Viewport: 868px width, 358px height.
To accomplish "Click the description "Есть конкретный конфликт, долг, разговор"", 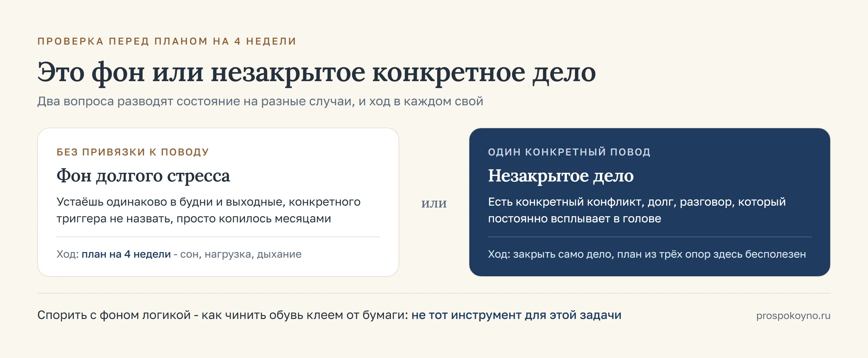I will [x=612, y=202].
